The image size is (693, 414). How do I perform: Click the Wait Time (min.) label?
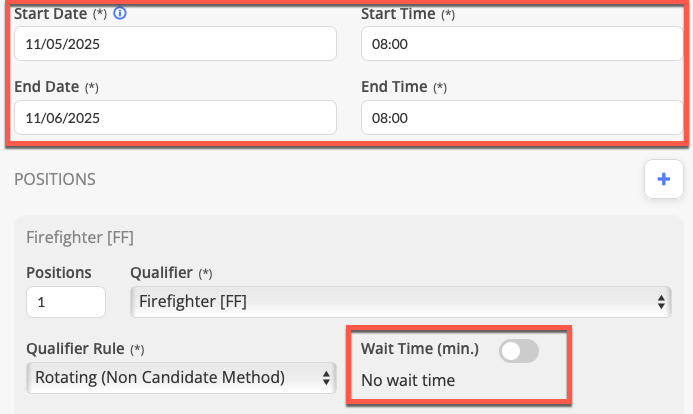pyautogui.click(x=420, y=349)
